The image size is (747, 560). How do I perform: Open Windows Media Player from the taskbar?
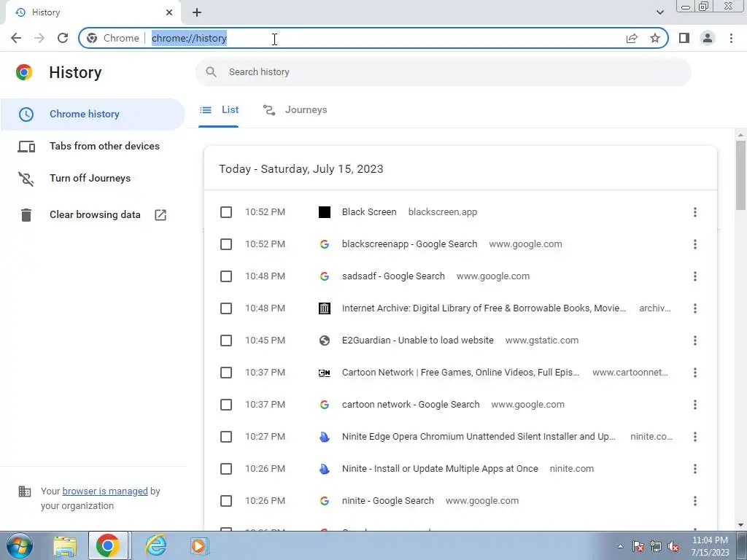click(198, 546)
